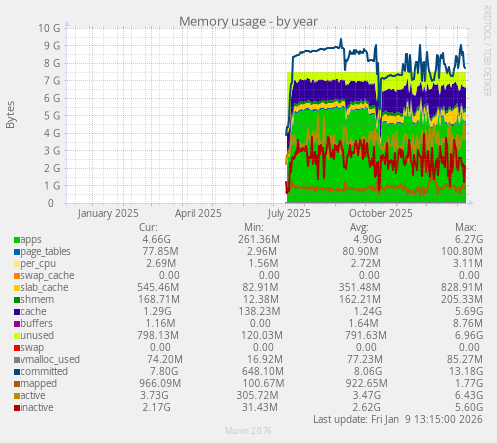Click the 'January 2025' x-axis label
Viewport: 497px width, 443px height.
pyautogui.click(x=108, y=213)
